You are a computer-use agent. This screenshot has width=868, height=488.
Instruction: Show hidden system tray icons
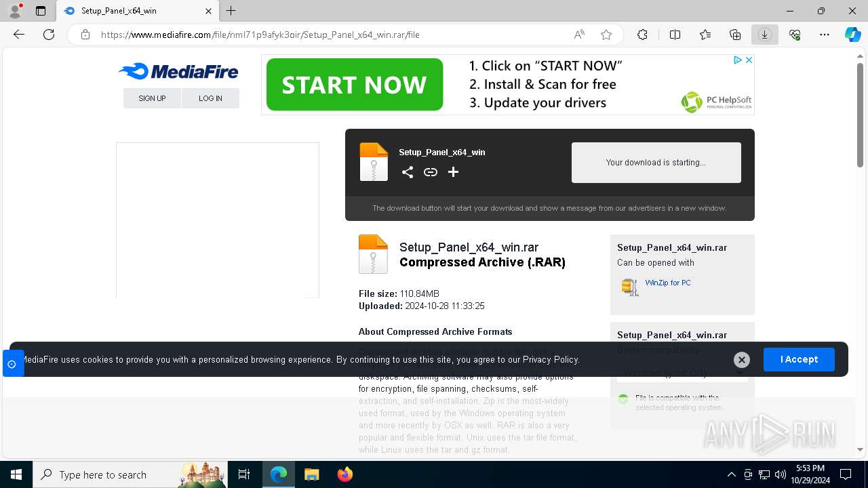731,474
